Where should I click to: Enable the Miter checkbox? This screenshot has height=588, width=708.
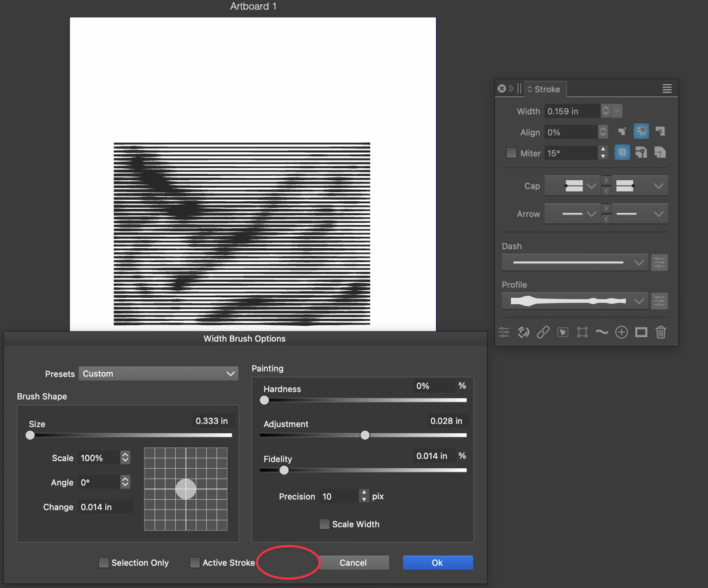512,153
